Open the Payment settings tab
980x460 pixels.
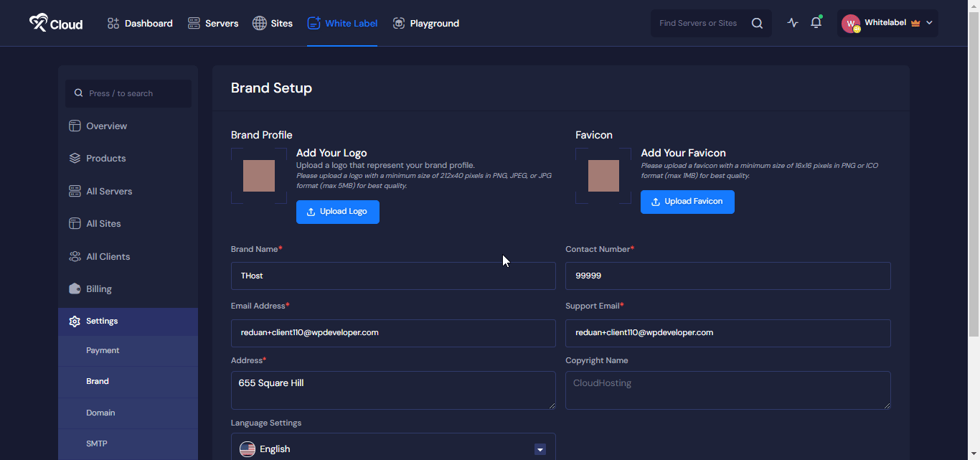[103, 350]
